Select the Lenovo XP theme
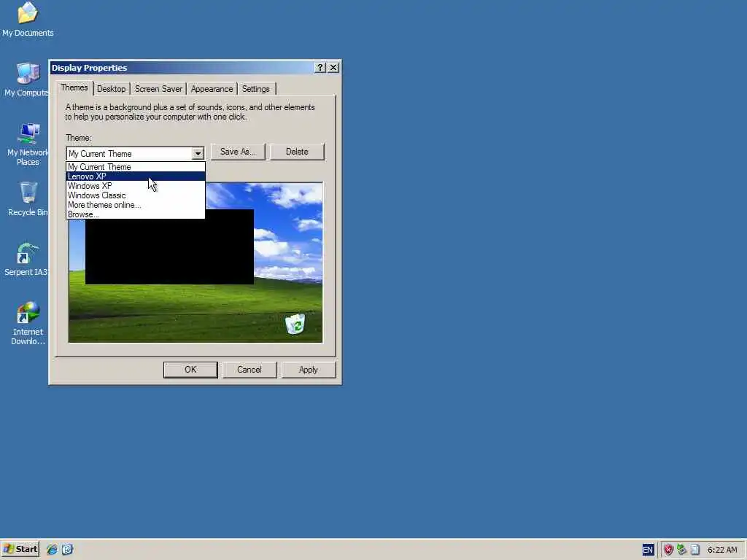Image resolution: width=747 pixels, height=560 pixels. [x=136, y=176]
